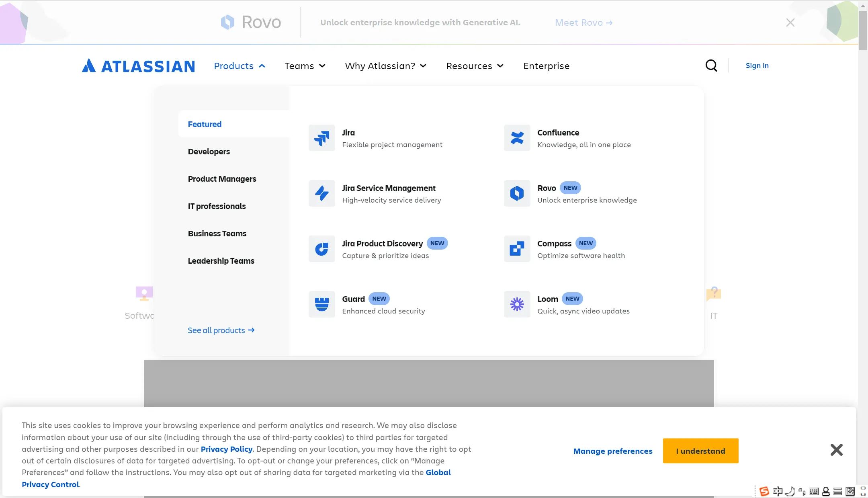Expand the Why Atlassian? dropdown
Image resolution: width=868 pixels, height=498 pixels.
click(385, 66)
